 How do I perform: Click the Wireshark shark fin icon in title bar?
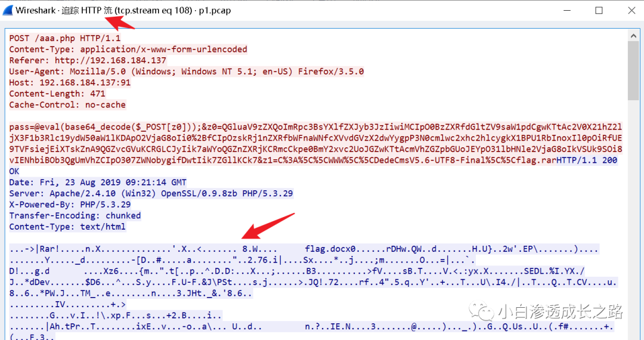(8, 10)
